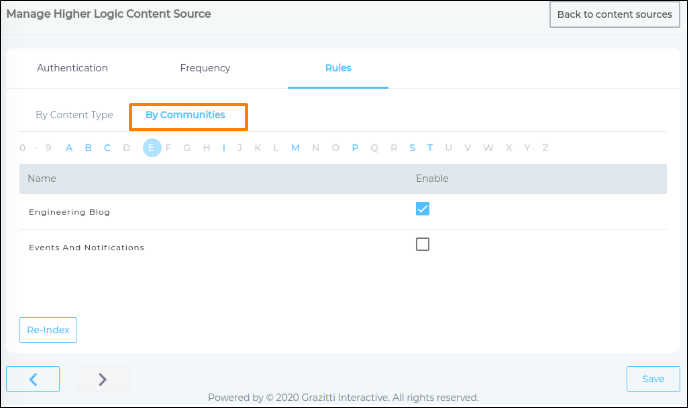Enable the Events And Notifications checkbox
The height and width of the screenshot is (408, 688).
pyautogui.click(x=422, y=244)
